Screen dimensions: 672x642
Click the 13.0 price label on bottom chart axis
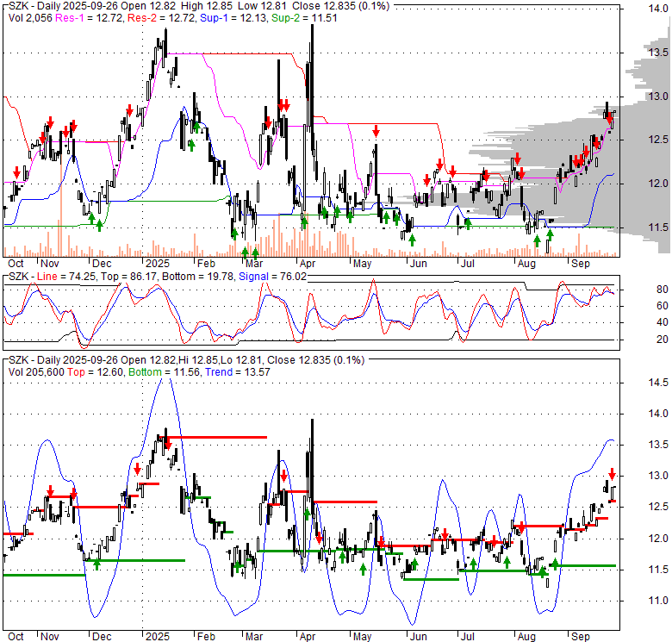click(x=658, y=476)
